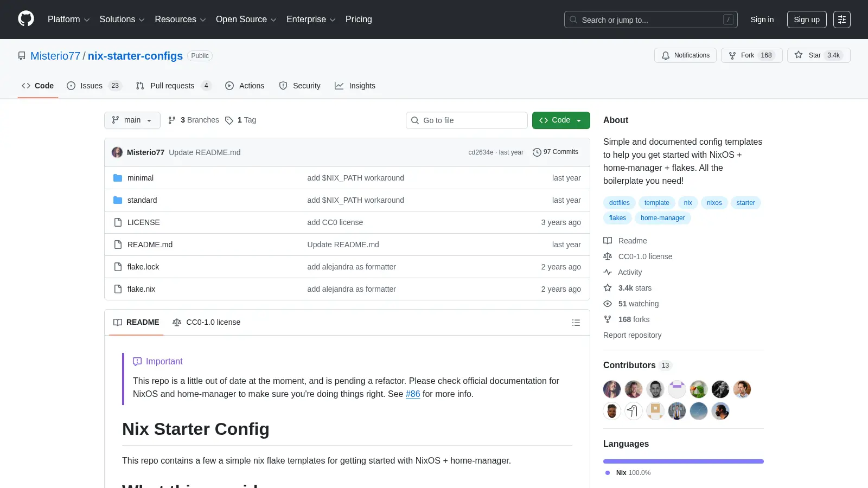Viewport: 868px width, 488px height.
Task: Expand the Open Source menu
Action: (246, 20)
